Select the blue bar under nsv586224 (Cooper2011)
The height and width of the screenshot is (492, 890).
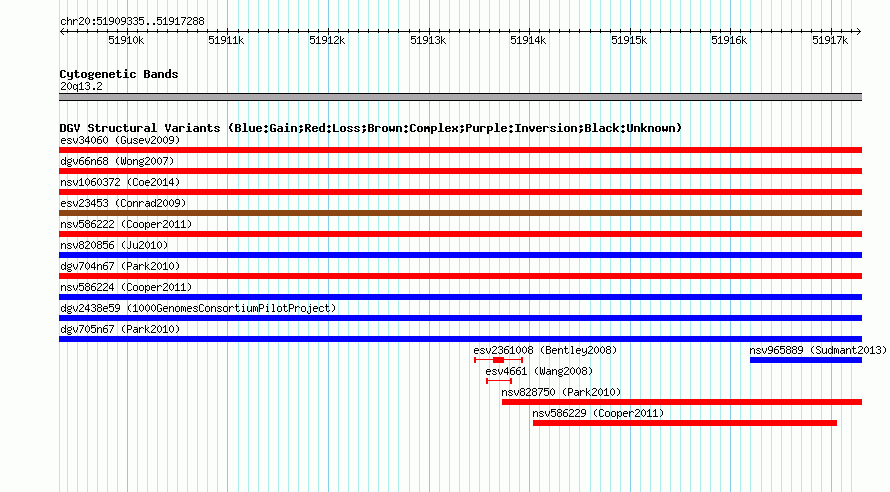pos(460,297)
